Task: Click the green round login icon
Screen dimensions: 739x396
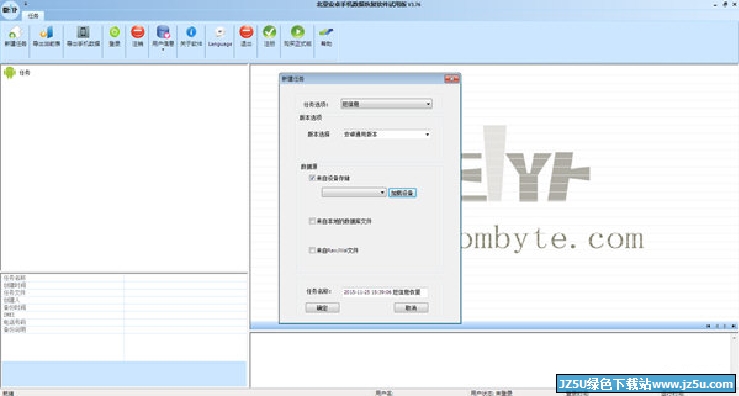Action: (x=115, y=32)
